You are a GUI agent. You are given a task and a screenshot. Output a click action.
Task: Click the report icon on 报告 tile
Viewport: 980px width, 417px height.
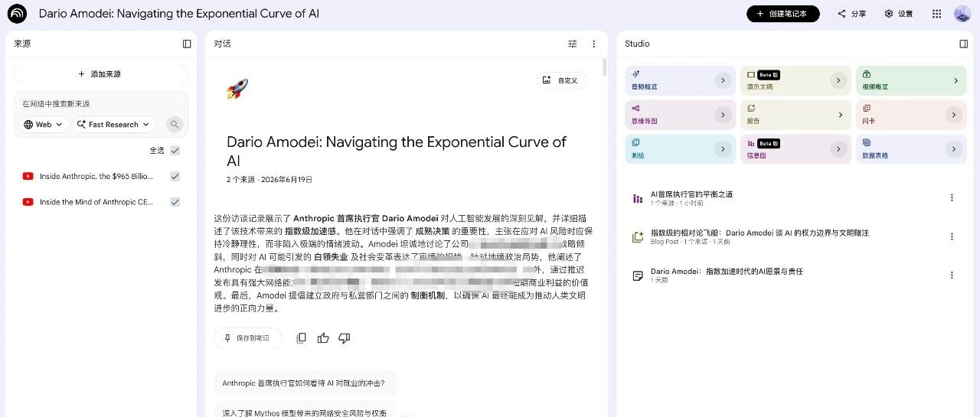click(x=751, y=109)
